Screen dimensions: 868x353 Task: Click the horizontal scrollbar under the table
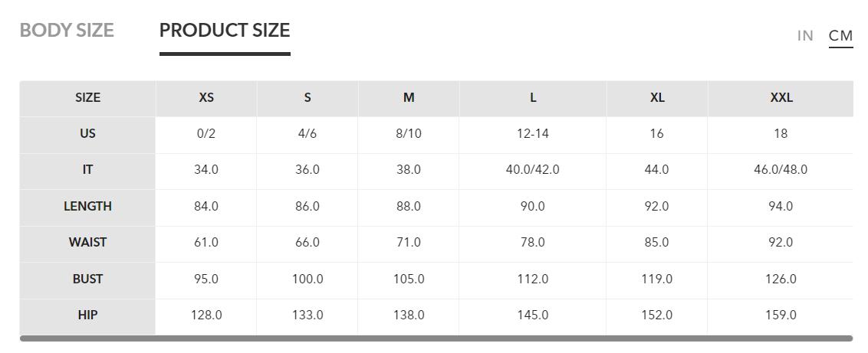(436, 338)
